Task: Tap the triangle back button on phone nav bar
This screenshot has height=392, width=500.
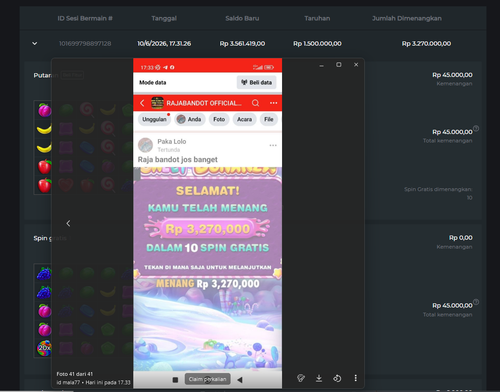Action: pyautogui.click(x=240, y=380)
